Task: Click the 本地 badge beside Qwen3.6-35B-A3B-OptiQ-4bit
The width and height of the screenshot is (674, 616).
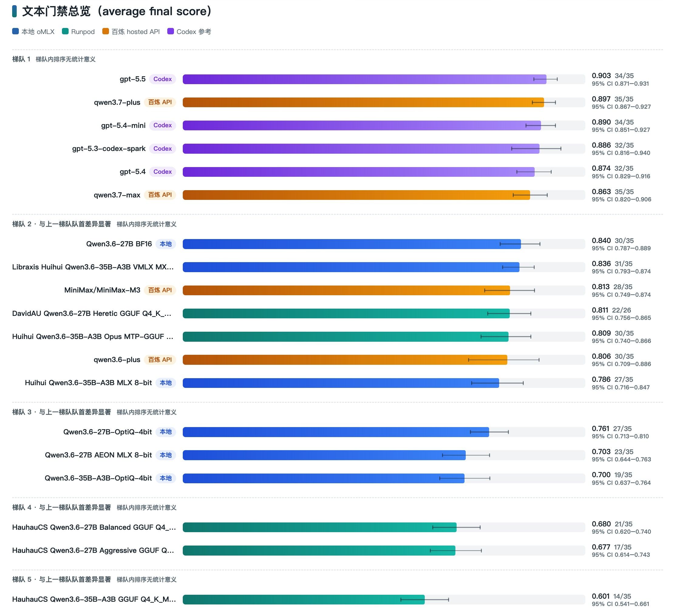Action: pos(166,478)
